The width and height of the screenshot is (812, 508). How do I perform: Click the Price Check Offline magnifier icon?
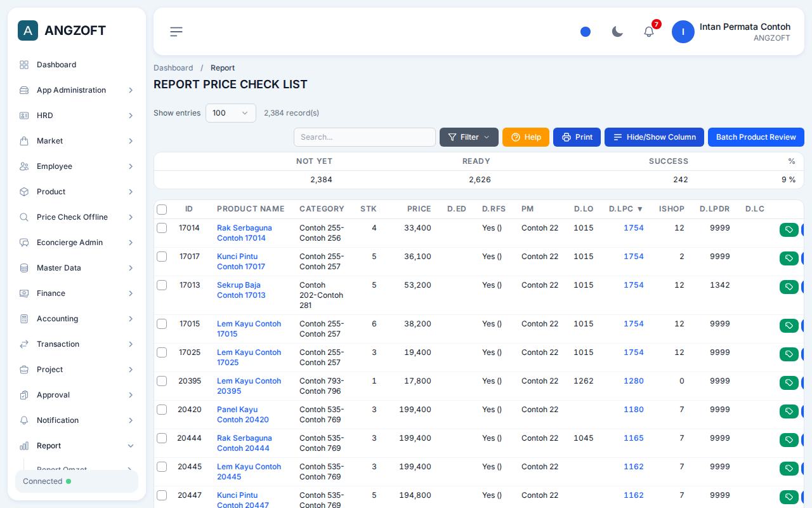[x=24, y=217]
